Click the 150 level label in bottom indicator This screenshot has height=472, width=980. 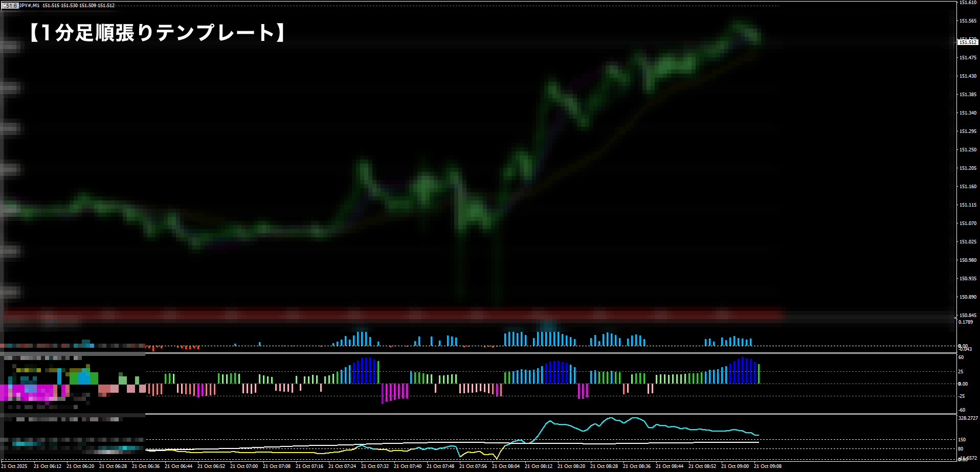pos(962,440)
